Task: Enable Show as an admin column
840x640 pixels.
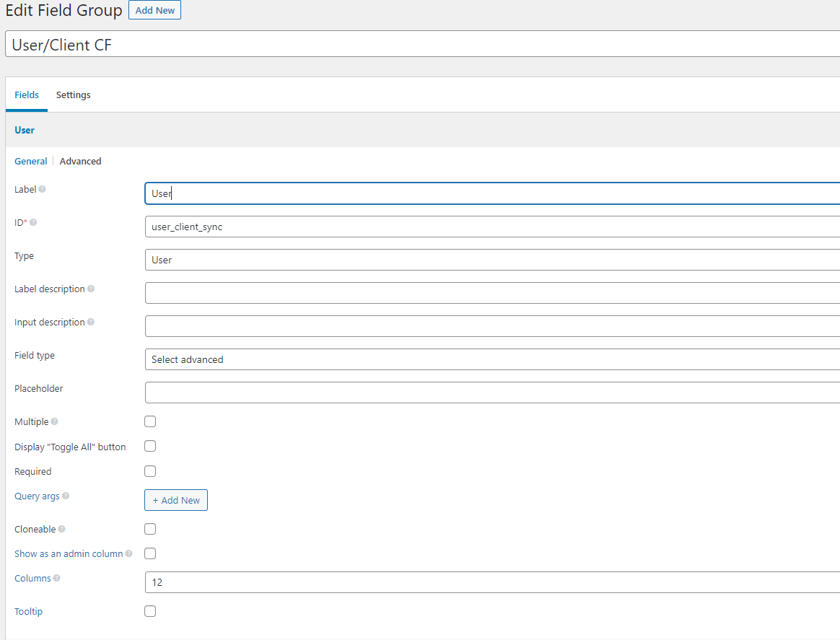Action: pos(149,553)
